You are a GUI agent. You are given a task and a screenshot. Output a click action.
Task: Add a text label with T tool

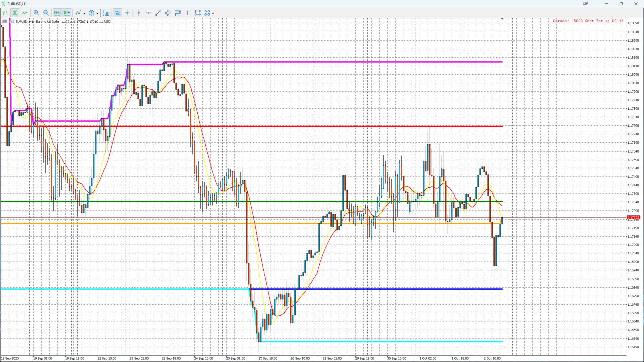coord(187,13)
